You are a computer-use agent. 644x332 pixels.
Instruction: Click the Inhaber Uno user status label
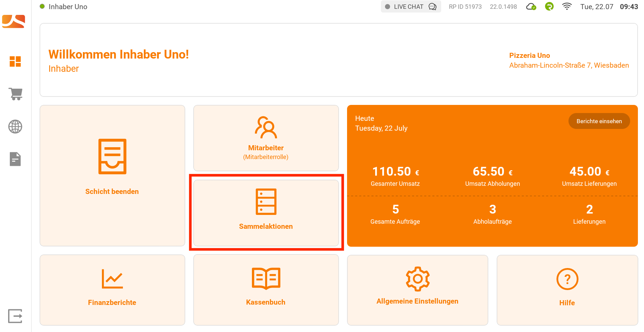68,7
